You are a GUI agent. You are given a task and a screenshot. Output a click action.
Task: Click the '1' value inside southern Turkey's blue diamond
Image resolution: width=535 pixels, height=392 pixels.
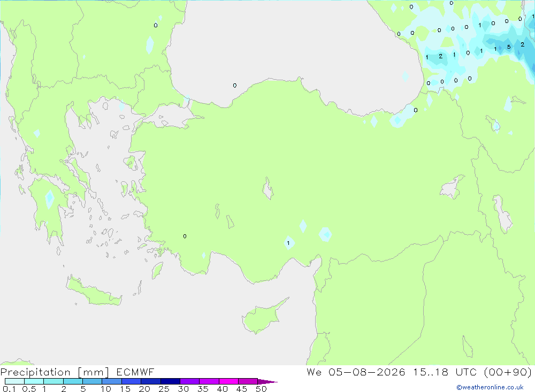[288, 243]
